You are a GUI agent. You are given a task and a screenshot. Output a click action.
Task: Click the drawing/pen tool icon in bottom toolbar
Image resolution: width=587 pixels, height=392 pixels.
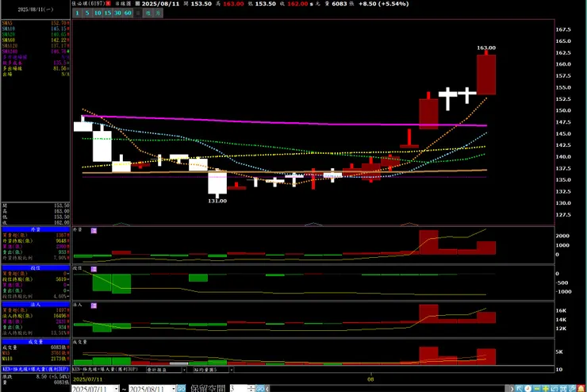click(573, 389)
